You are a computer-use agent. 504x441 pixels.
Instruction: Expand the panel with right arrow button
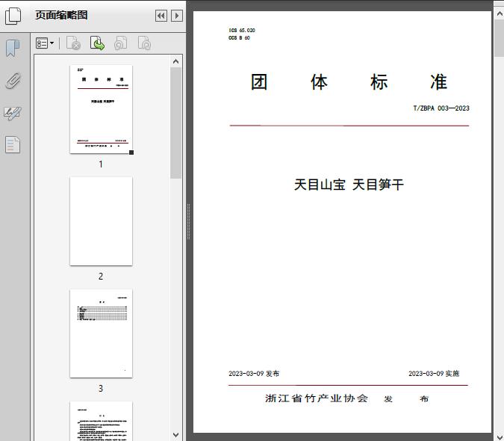pyautogui.click(x=176, y=16)
